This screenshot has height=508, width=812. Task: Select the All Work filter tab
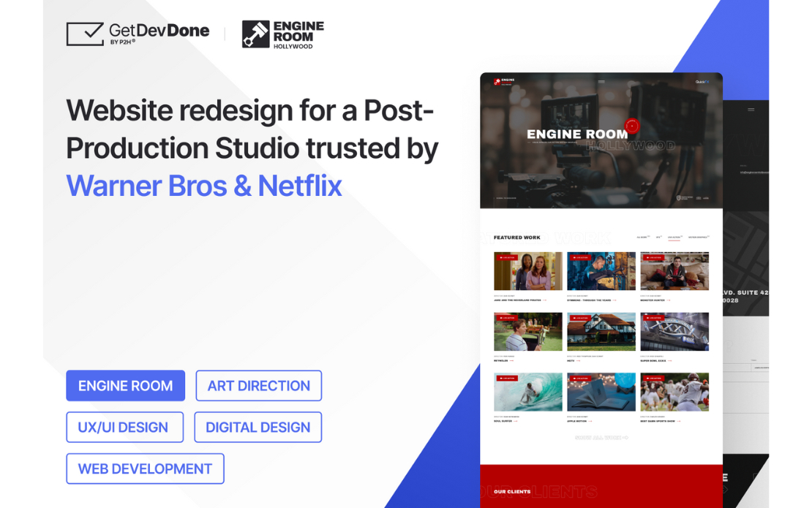click(x=643, y=237)
